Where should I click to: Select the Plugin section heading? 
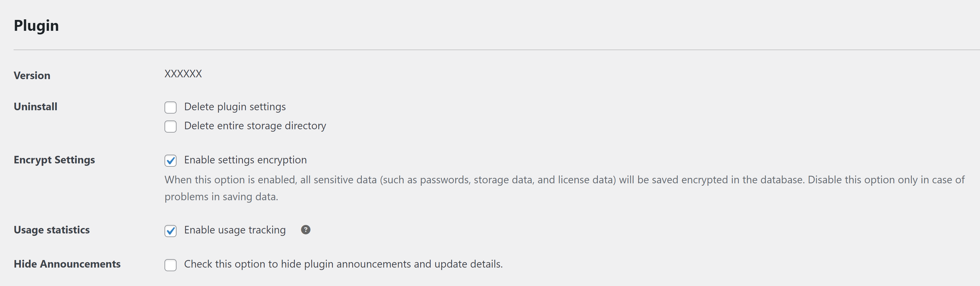(37, 26)
